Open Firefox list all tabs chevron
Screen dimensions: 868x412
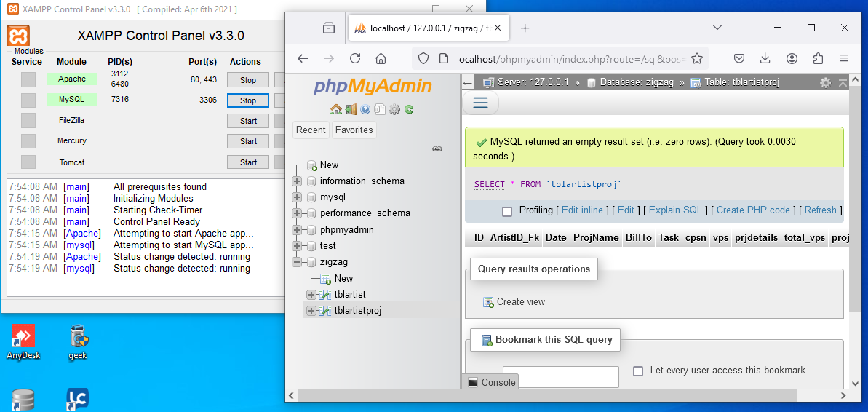tap(717, 28)
